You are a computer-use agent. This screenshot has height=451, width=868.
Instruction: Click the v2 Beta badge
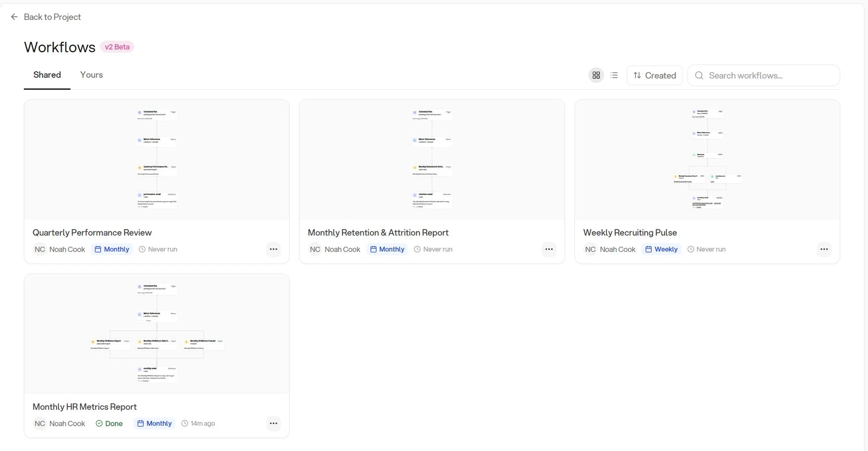click(x=117, y=47)
